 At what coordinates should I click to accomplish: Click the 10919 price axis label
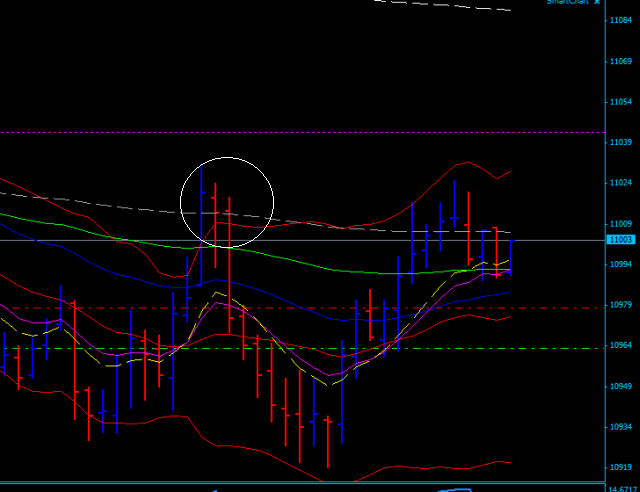pyautogui.click(x=620, y=467)
